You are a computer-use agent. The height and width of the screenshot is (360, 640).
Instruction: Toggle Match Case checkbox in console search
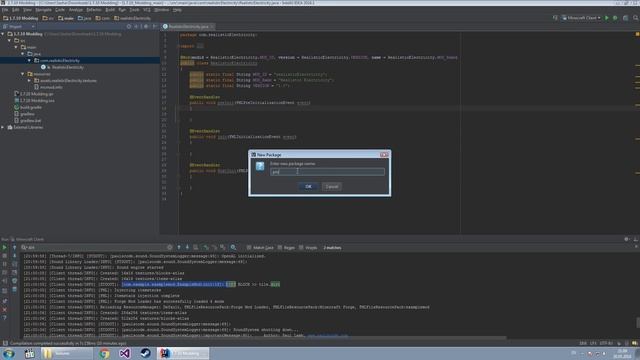[260, 248]
